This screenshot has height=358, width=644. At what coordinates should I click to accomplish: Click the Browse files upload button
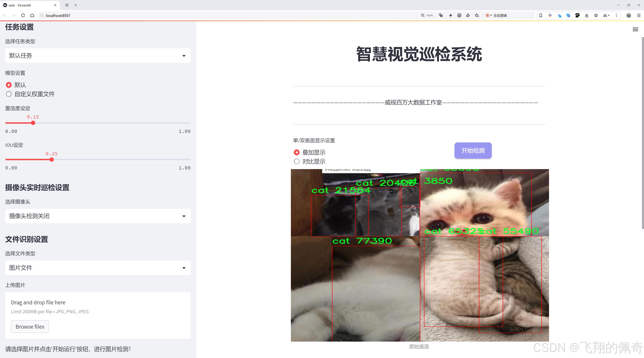click(x=30, y=326)
